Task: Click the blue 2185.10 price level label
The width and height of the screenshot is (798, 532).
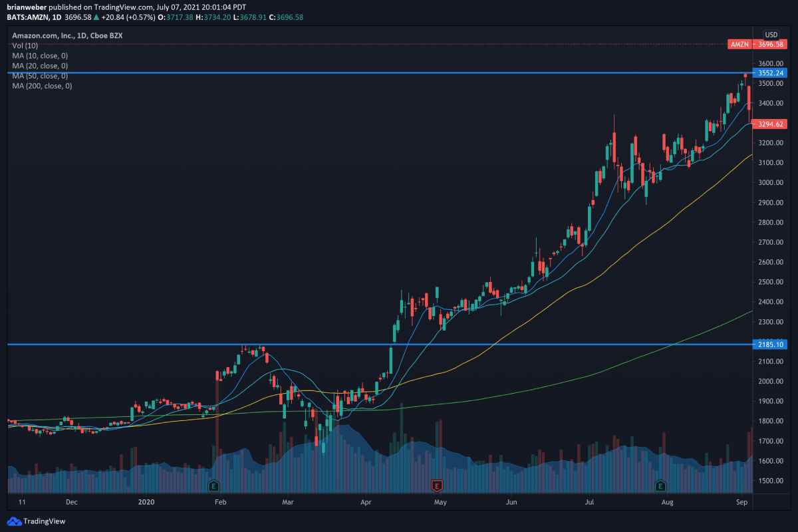Action: click(771, 344)
